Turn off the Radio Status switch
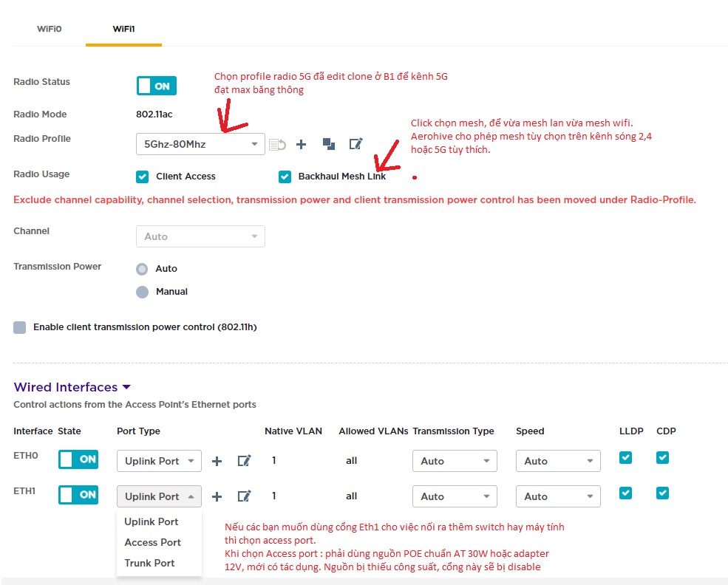The image size is (728, 585). click(156, 86)
